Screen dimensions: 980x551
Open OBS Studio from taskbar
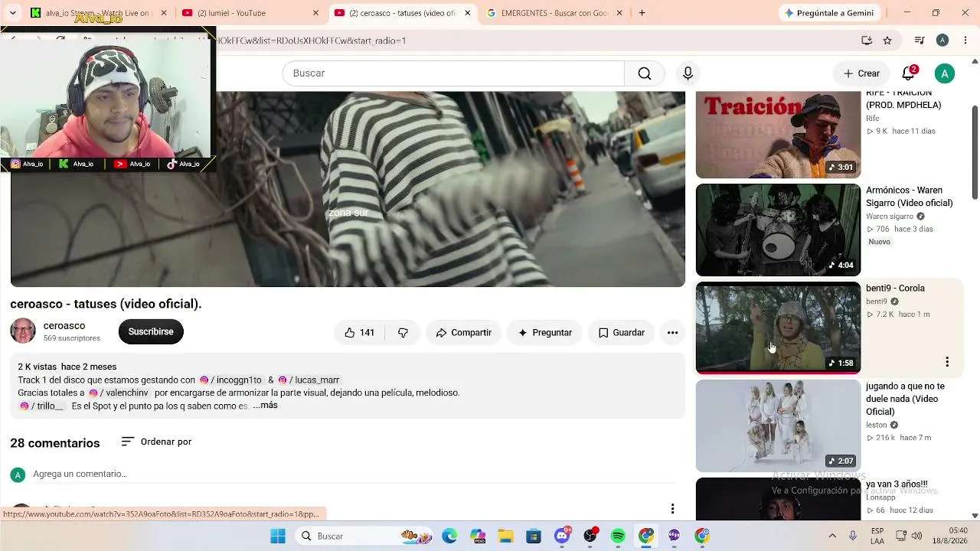click(x=590, y=536)
